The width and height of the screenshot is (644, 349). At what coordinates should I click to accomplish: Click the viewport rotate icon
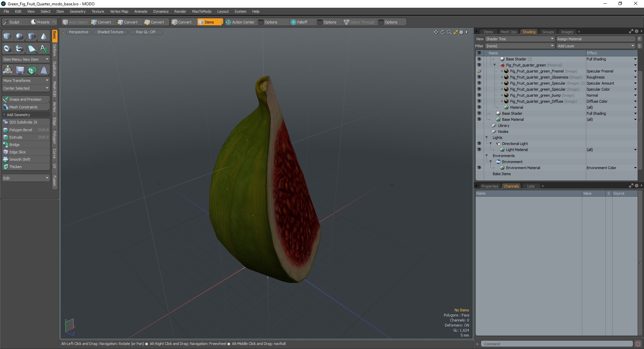pyautogui.click(x=442, y=32)
